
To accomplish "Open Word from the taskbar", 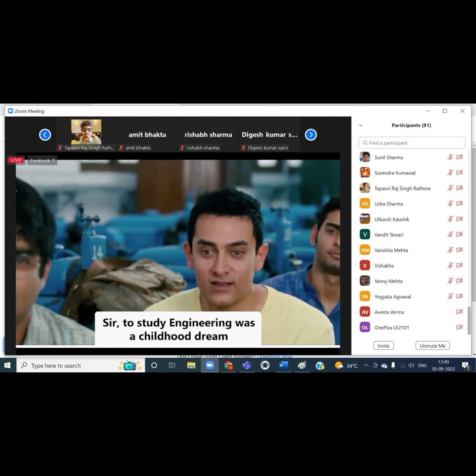I will coord(283,365).
